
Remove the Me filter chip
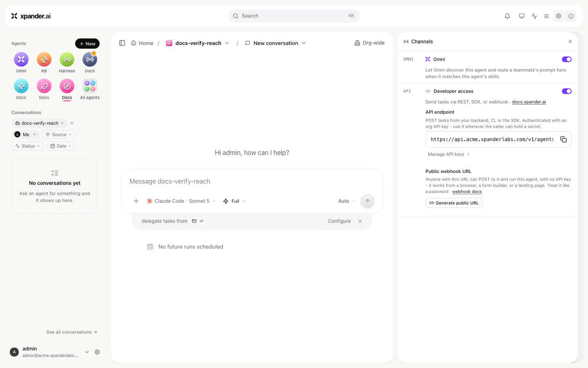pyautogui.click(x=35, y=135)
